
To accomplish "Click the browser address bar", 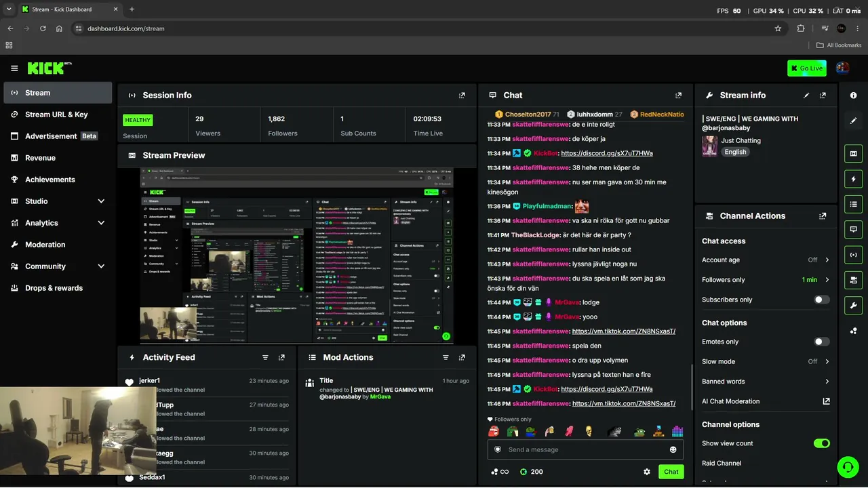I will click(427, 28).
